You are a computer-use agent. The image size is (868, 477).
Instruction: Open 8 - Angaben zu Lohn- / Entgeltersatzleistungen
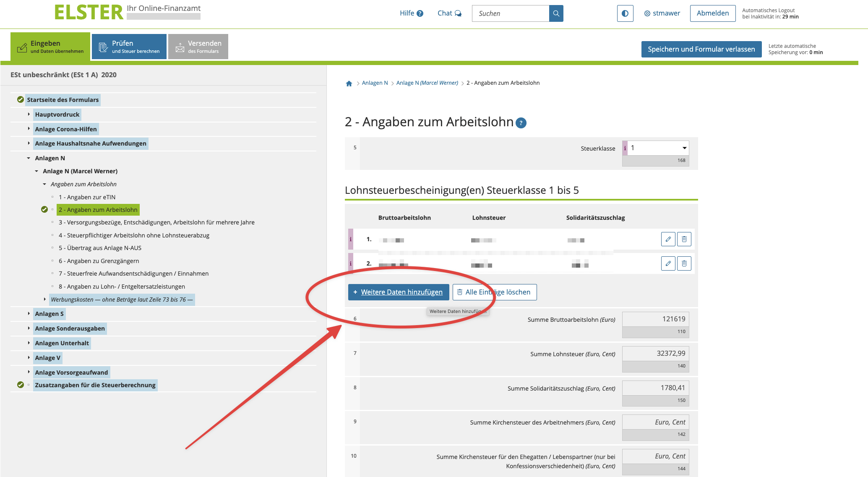pyautogui.click(x=122, y=287)
